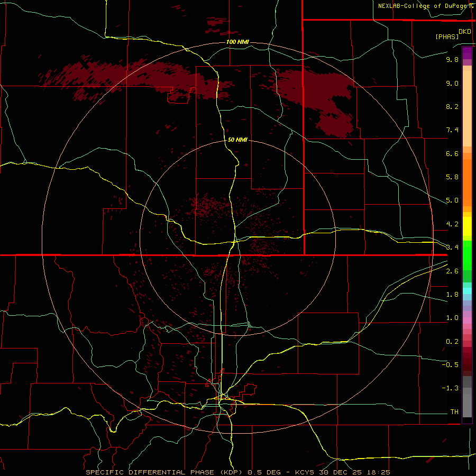
Task: Click the DKD legend title
Action: pyautogui.click(x=465, y=32)
